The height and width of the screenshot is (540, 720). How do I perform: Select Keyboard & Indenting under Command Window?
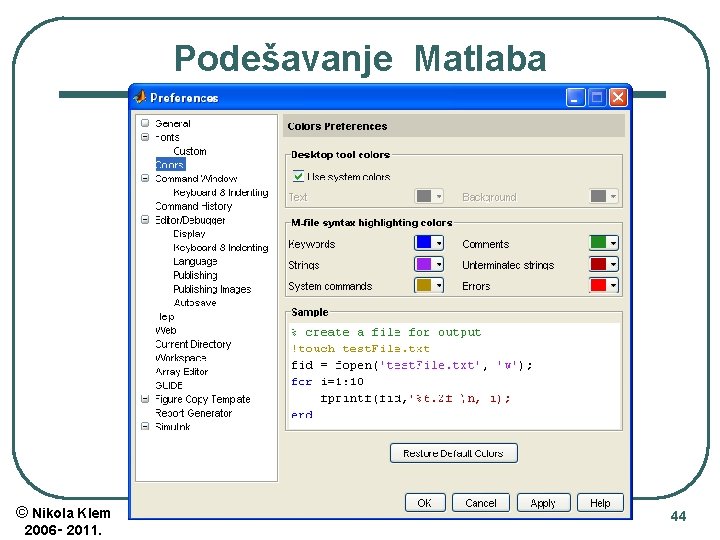[x=221, y=192]
